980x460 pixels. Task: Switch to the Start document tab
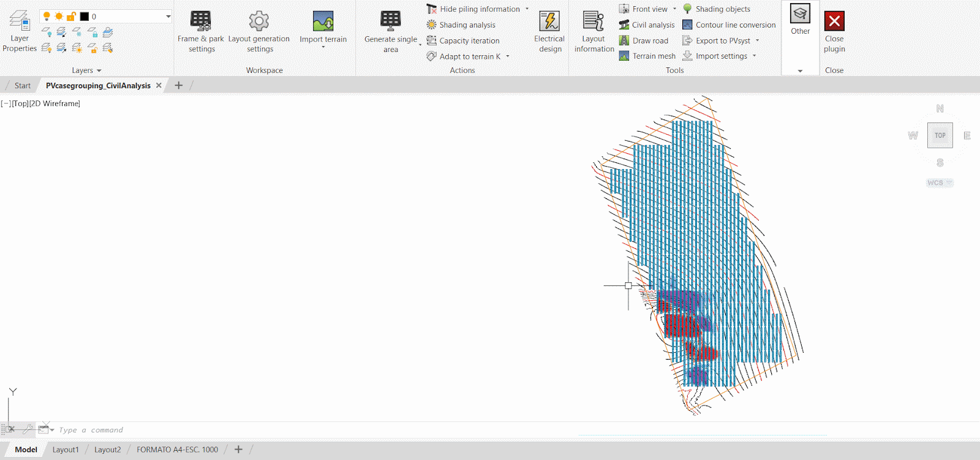pyautogui.click(x=23, y=86)
